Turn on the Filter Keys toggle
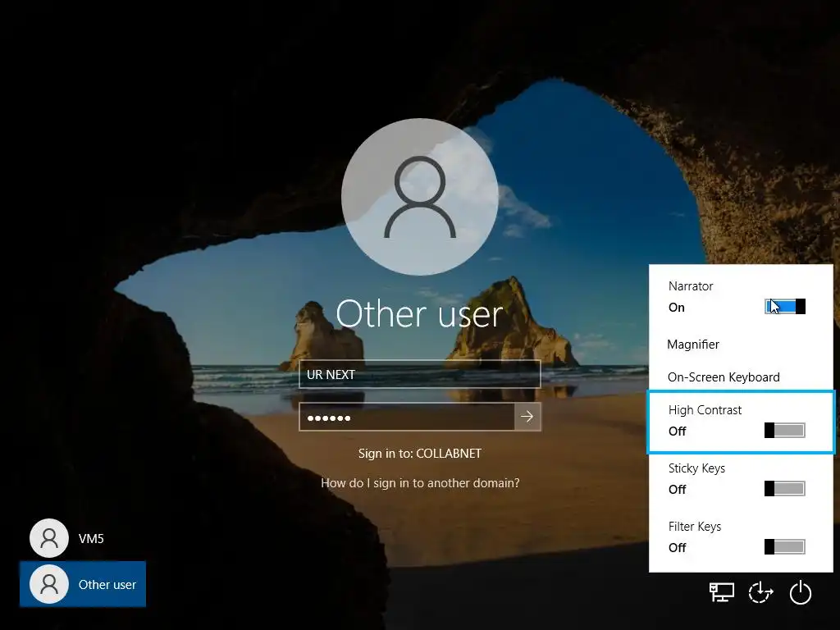 785,547
